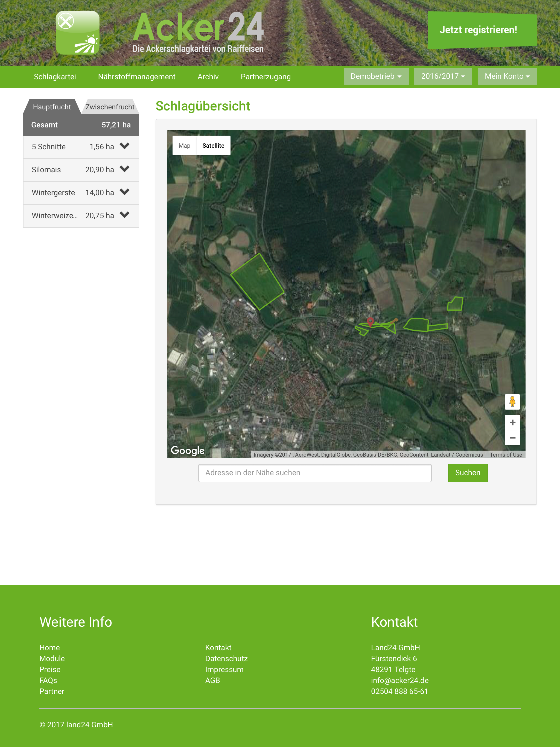The image size is (560, 747).
Task: Select the large green field polygon
Action: [x=257, y=281]
